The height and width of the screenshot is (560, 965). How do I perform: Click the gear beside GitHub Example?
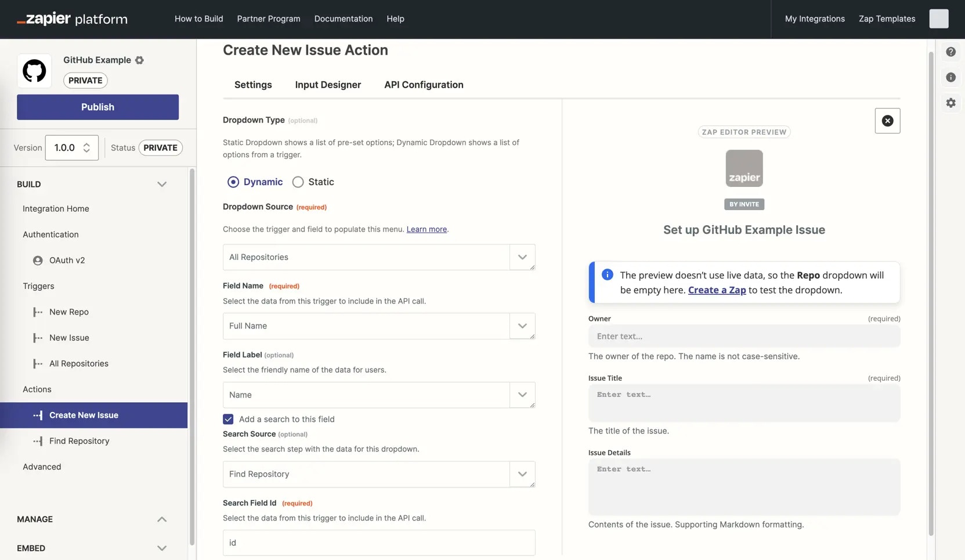139,60
